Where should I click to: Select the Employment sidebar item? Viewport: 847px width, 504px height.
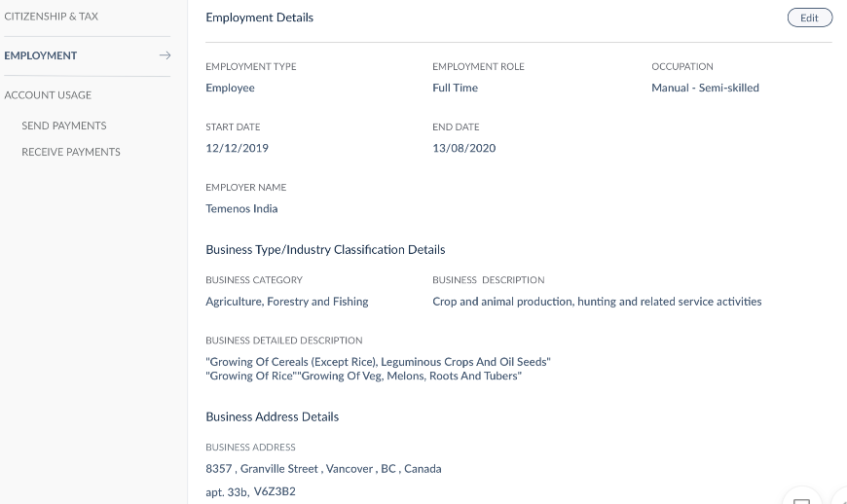tap(41, 55)
